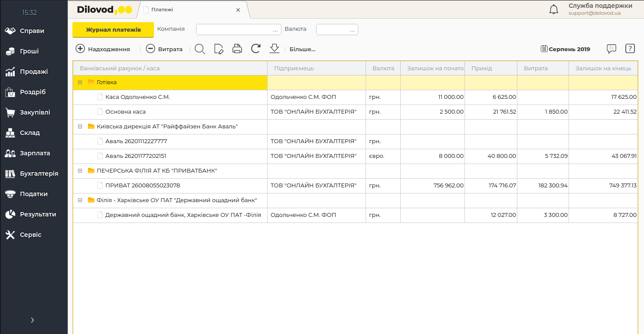
Task: Click the Витрата button
Action: pos(164,49)
